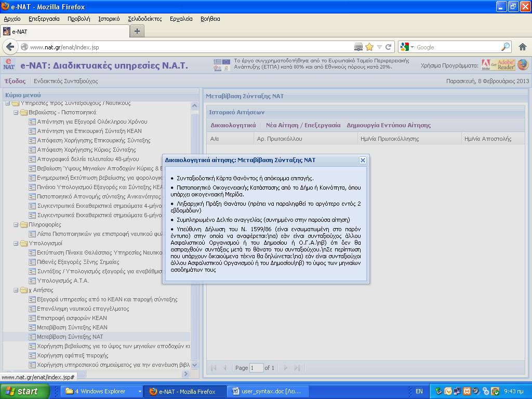Click the browser back arrow button
Viewport: 532px width, 399px height.
(10, 47)
